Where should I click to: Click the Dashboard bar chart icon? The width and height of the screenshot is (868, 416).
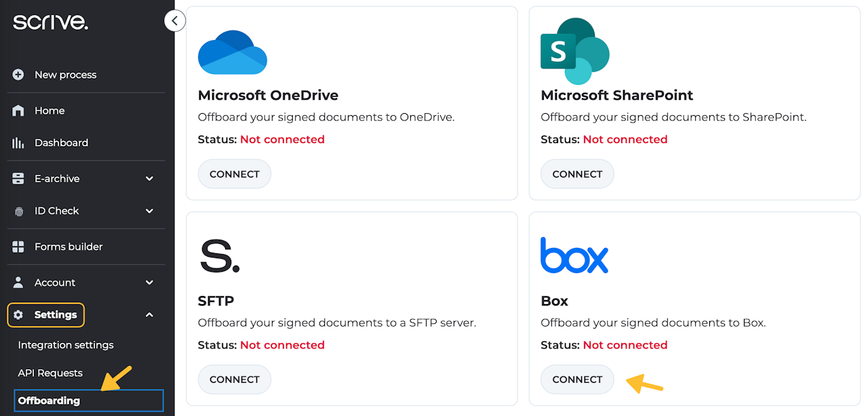coord(18,143)
